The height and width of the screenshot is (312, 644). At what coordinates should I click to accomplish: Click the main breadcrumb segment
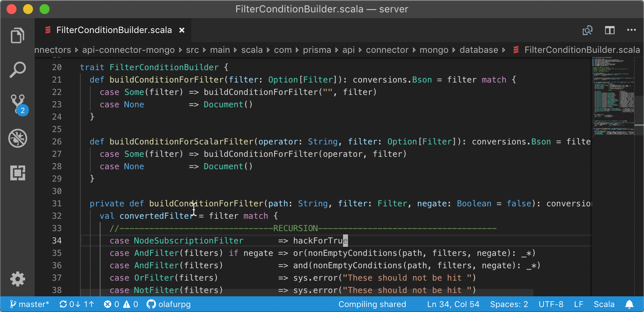tap(220, 50)
